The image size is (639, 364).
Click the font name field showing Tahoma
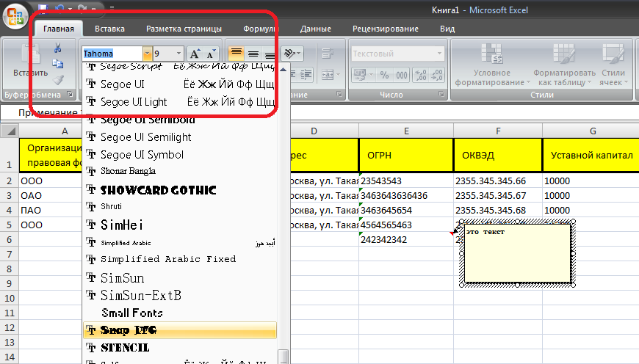[112, 54]
